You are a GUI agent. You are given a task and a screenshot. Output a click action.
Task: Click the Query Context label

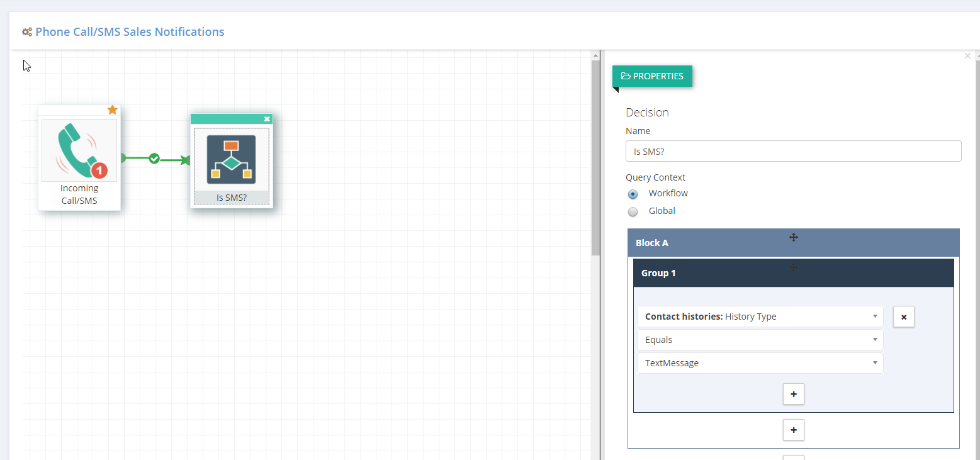click(655, 177)
